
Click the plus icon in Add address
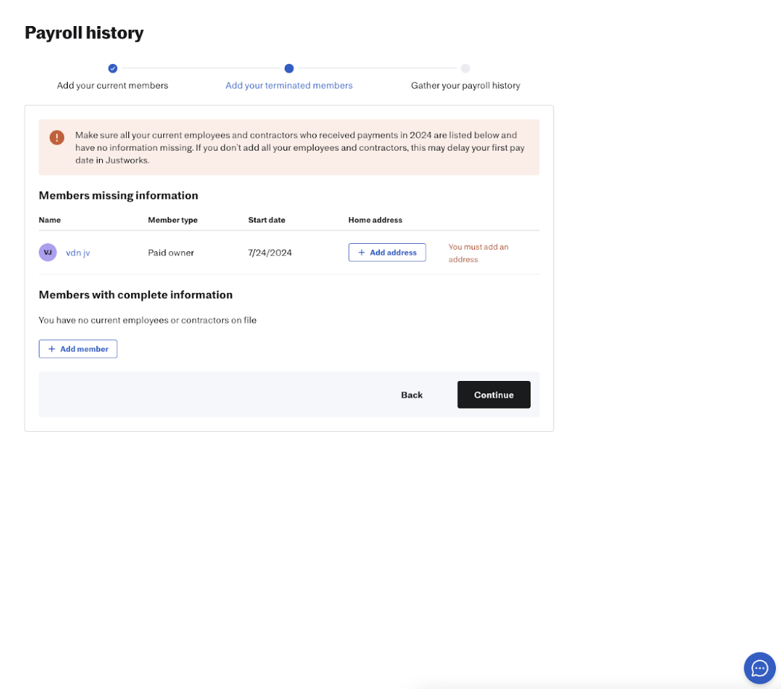pyautogui.click(x=361, y=253)
